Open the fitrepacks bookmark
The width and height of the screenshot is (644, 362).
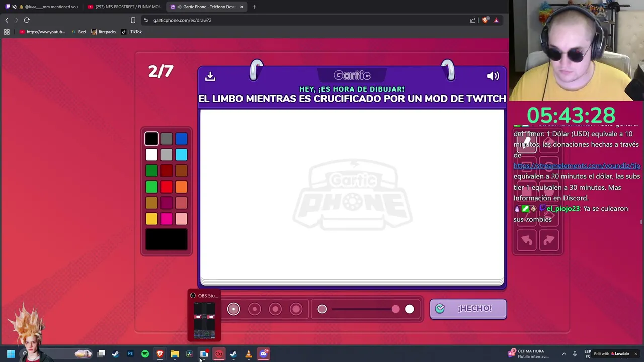tap(103, 32)
